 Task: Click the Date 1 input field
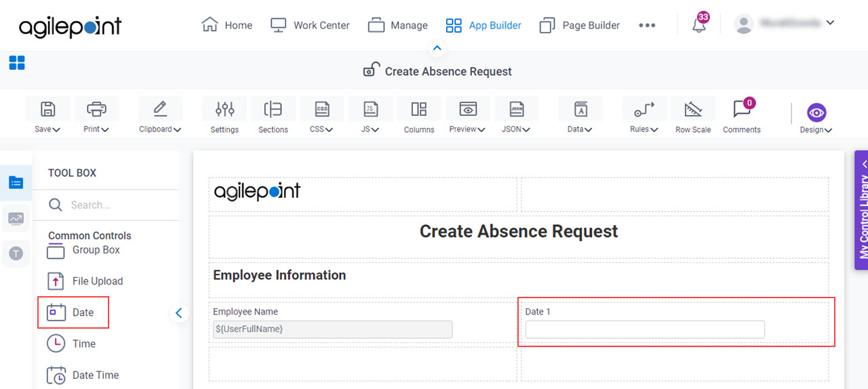pos(645,329)
